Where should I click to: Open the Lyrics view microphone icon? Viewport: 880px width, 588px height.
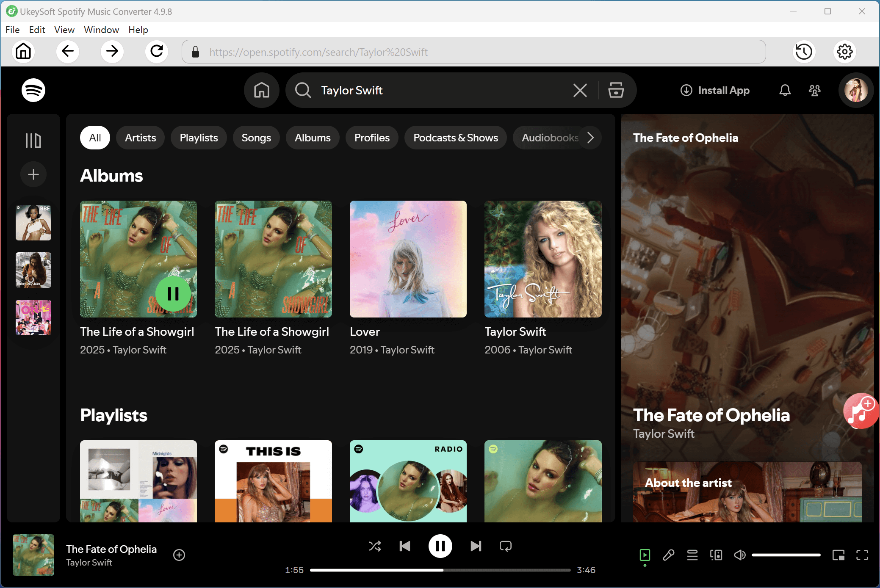(668, 555)
